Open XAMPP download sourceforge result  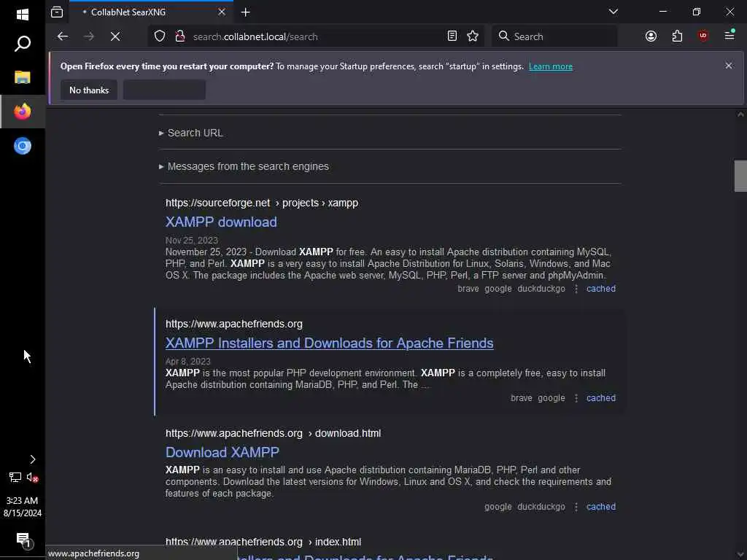[221, 222]
